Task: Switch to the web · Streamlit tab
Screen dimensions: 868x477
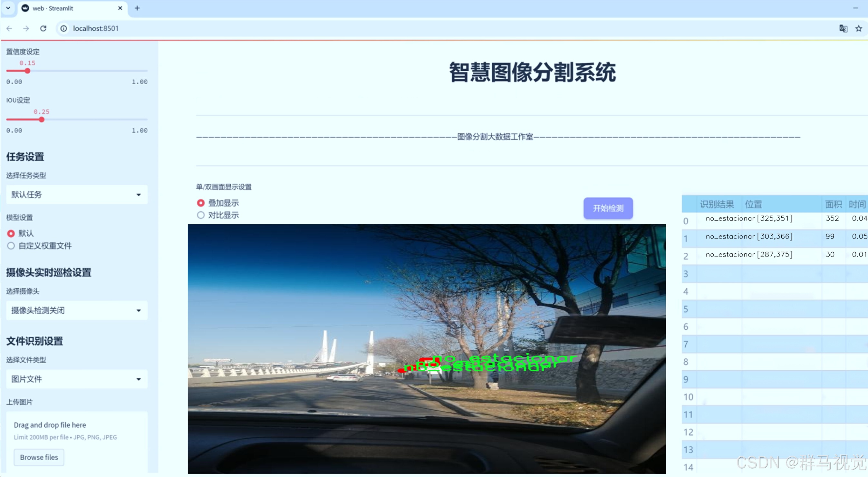Action: click(67, 8)
